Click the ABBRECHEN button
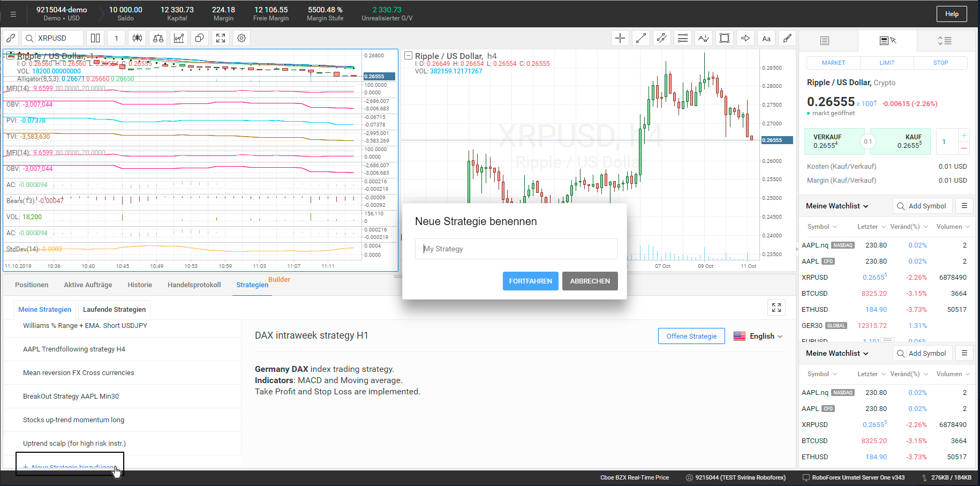980x486 pixels. point(590,281)
